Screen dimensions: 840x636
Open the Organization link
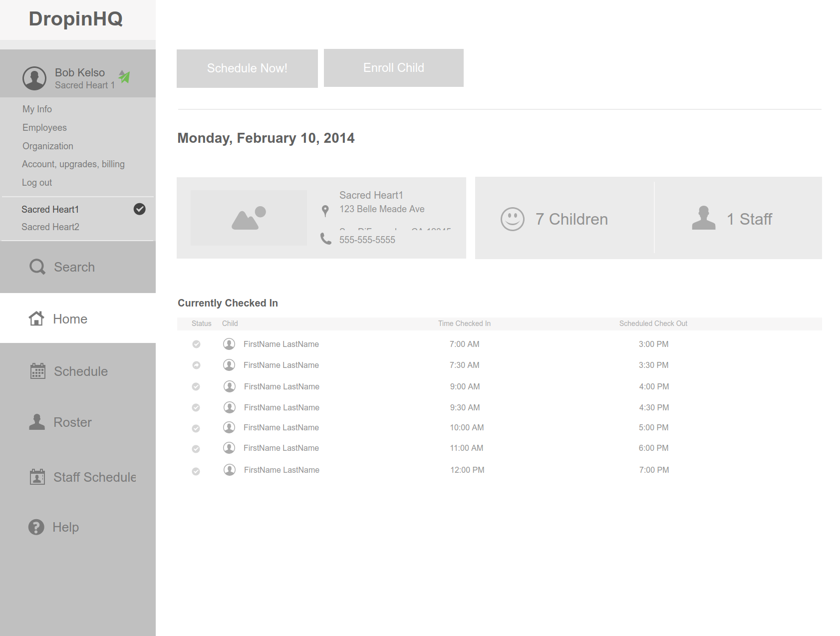pyautogui.click(x=48, y=146)
